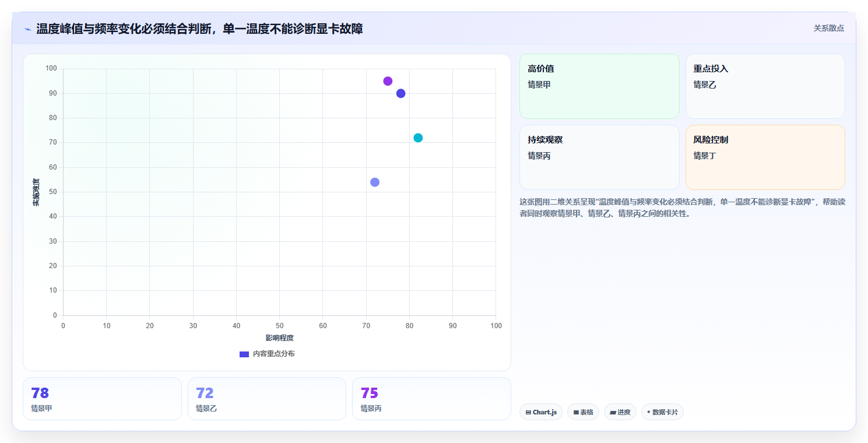The width and height of the screenshot is (868, 443).
Task: Click the indigo scatter point near 90
Action: 400,93
